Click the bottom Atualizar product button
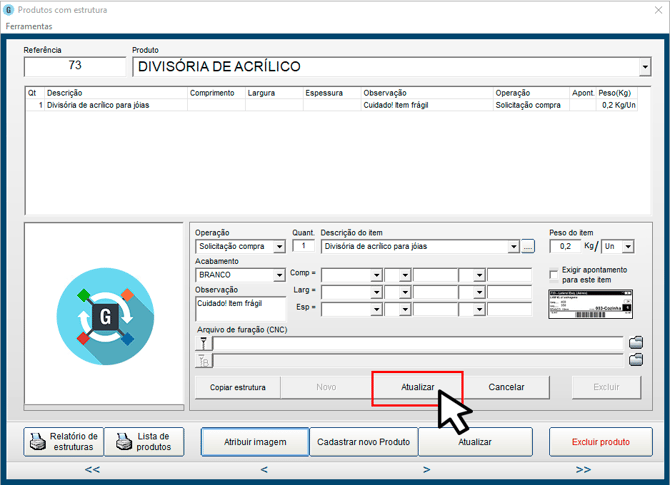Screen dimensions: 670x485 (x=475, y=442)
